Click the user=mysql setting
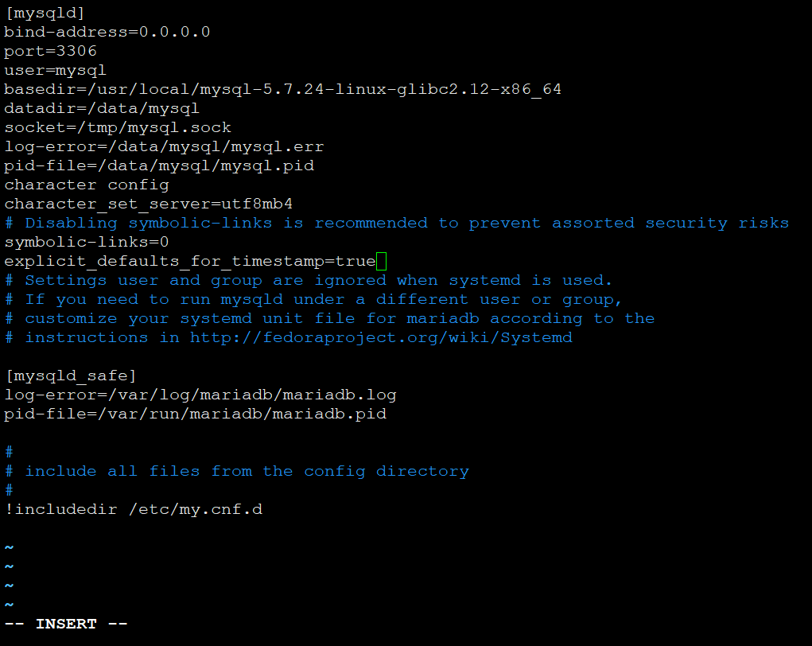 pyautogui.click(x=56, y=71)
